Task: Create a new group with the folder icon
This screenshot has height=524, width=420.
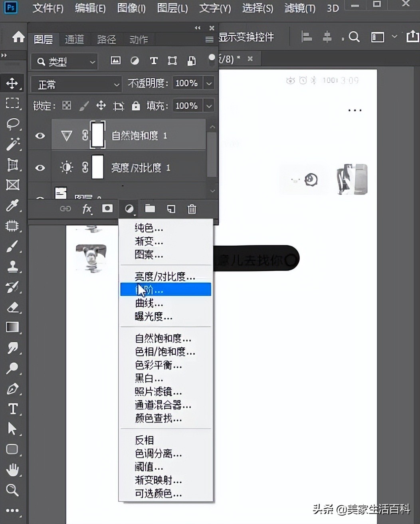Action: (150, 208)
